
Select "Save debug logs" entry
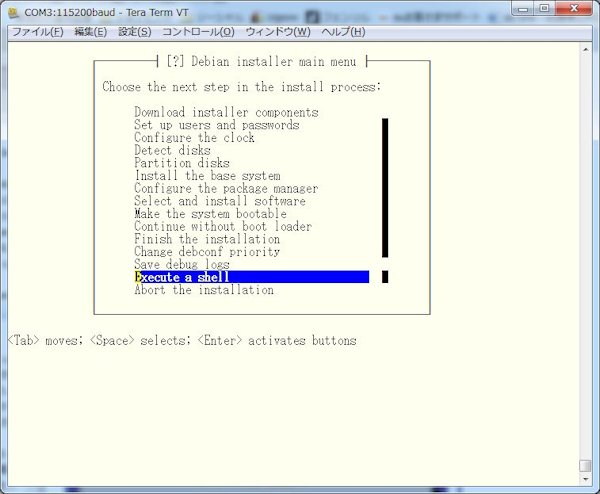[182, 264]
